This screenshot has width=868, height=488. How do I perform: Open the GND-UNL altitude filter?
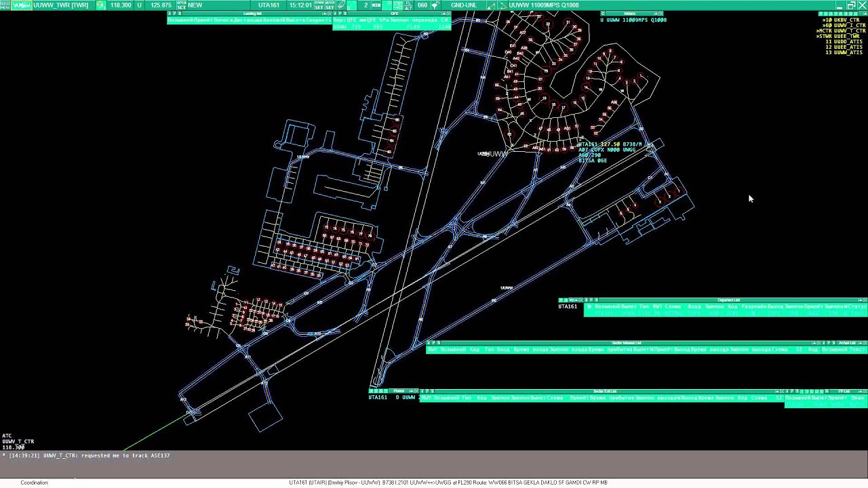[x=464, y=5]
